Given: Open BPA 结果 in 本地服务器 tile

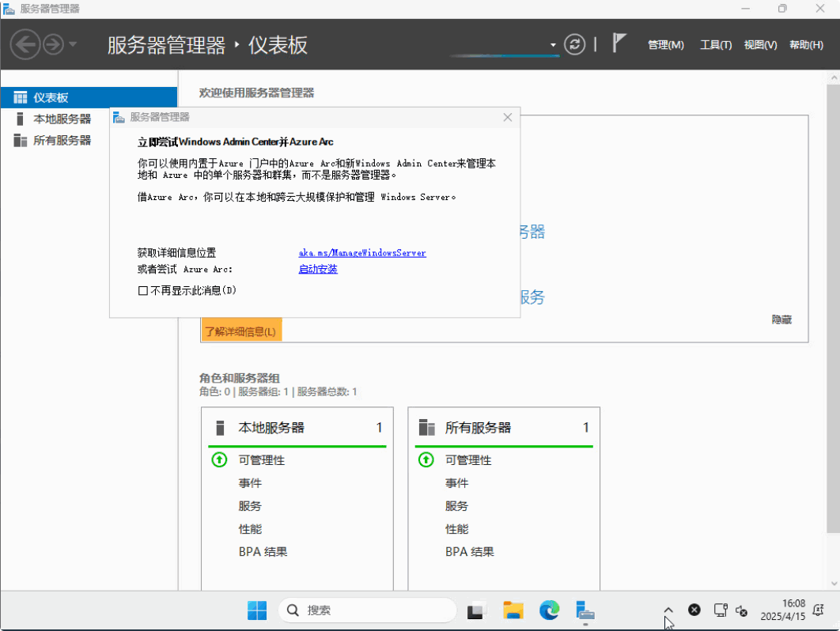Looking at the screenshot, I should pyautogui.click(x=263, y=552).
